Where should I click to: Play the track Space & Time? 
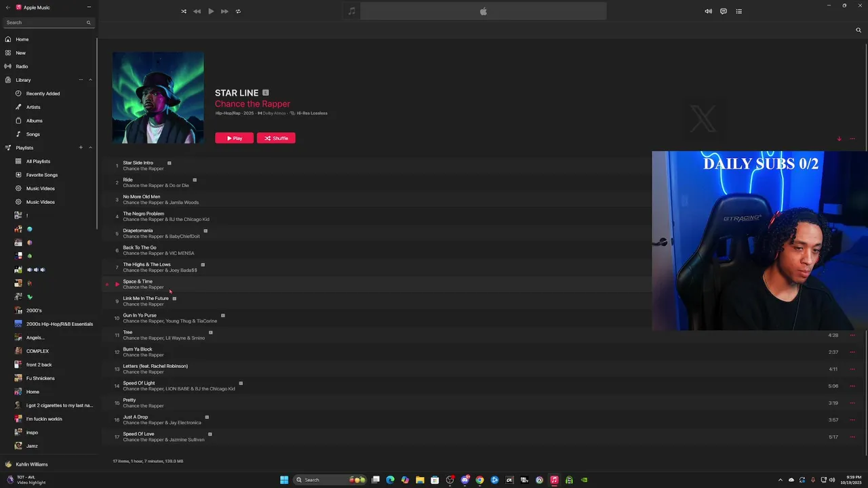tap(117, 284)
